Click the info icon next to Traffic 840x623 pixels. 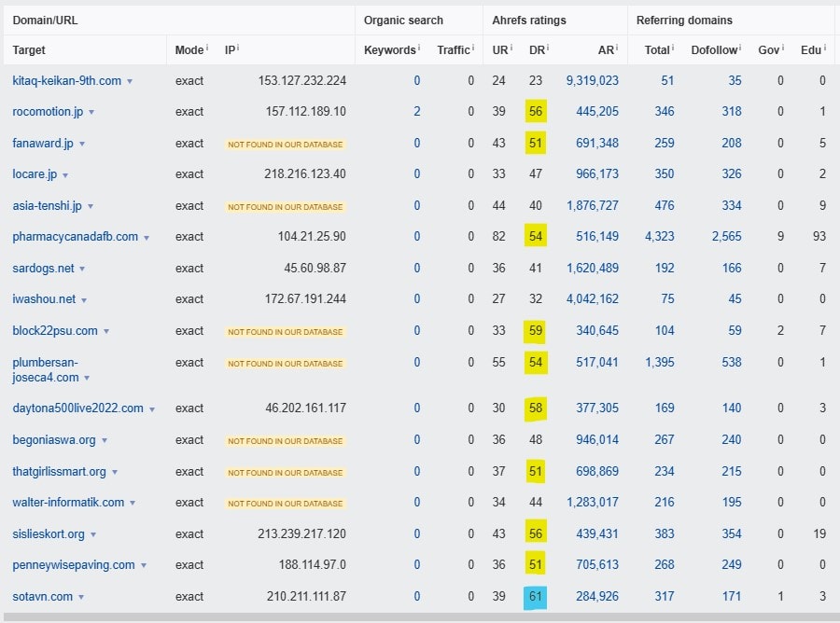tap(473, 48)
